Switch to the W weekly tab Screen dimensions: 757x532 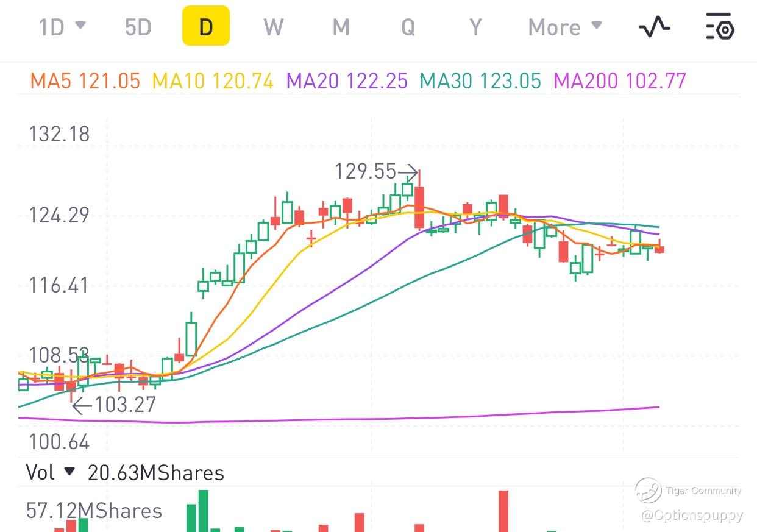274,27
